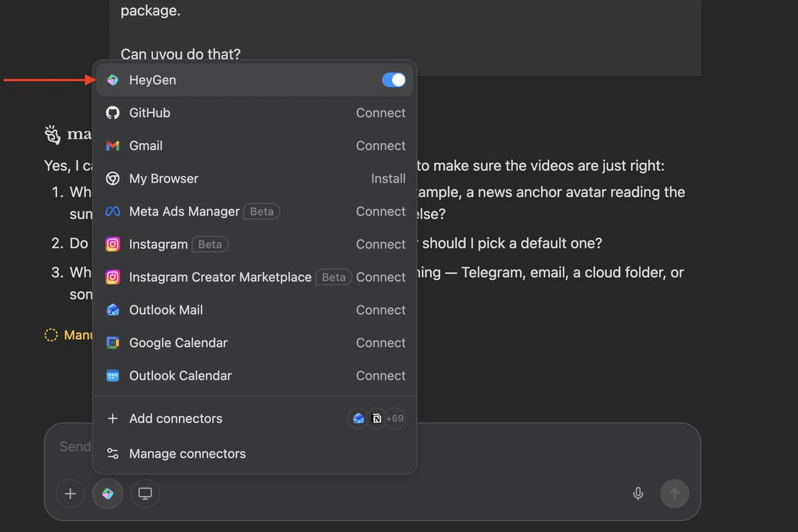Connect Instagram Creator Marketplace
The width and height of the screenshot is (798, 532).
pyautogui.click(x=381, y=277)
